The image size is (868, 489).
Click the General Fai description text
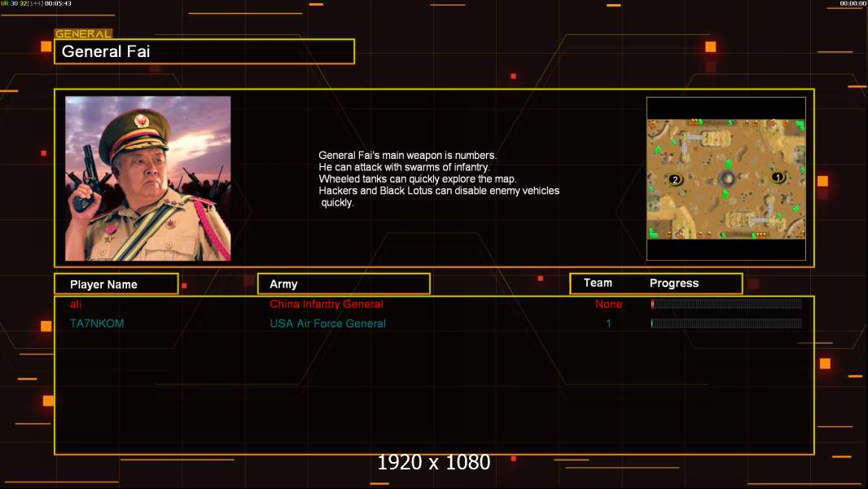point(438,178)
